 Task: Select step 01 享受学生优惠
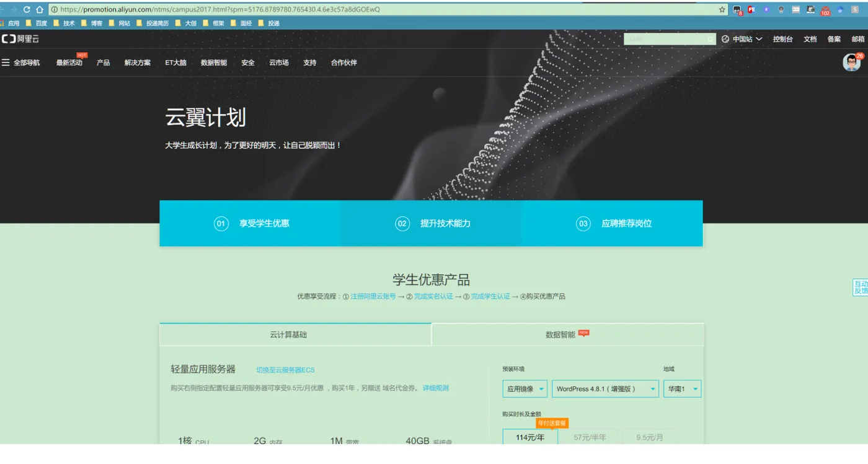tap(250, 224)
